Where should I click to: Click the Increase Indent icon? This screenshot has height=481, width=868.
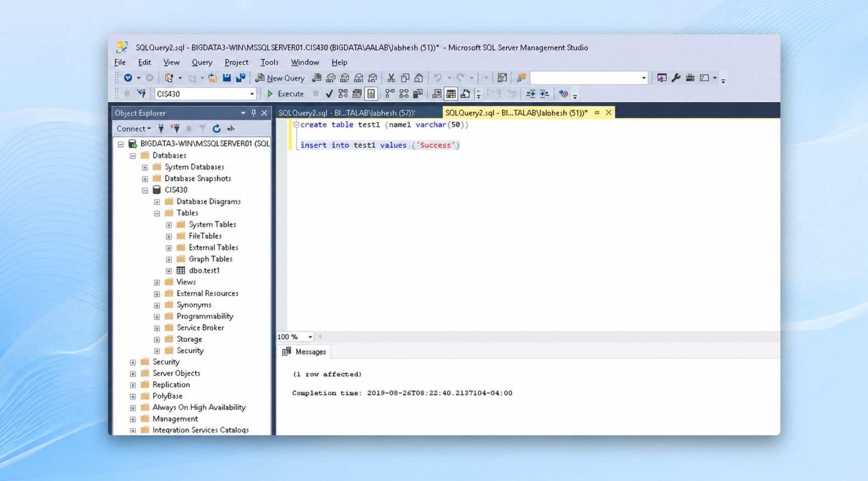coord(544,94)
